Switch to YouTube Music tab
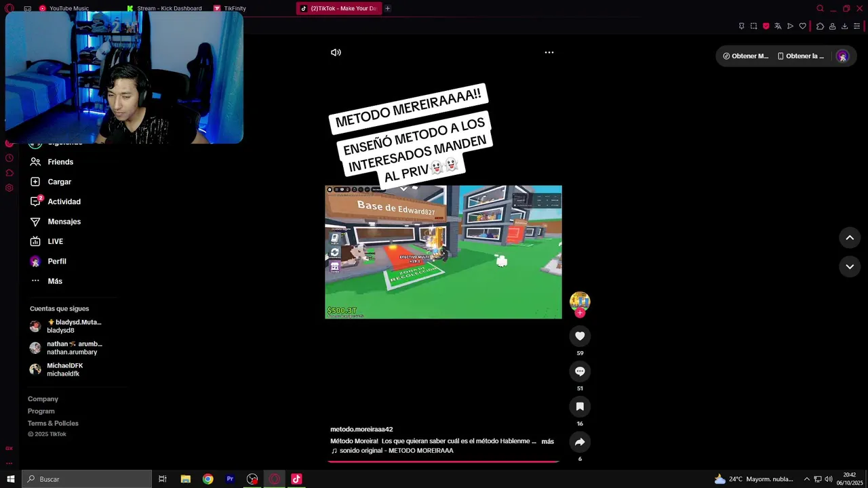868x488 pixels. coord(64,8)
